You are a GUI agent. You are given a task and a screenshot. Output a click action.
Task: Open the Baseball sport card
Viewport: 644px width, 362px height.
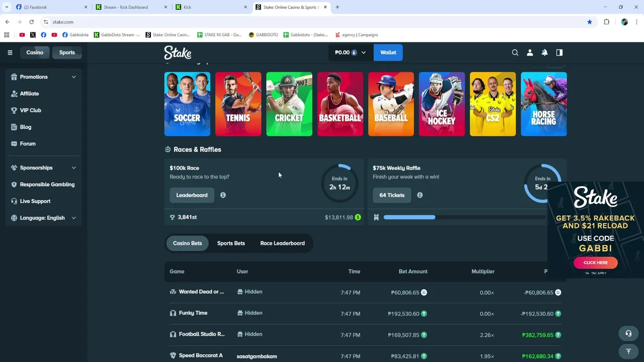click(x=391, y=104)
